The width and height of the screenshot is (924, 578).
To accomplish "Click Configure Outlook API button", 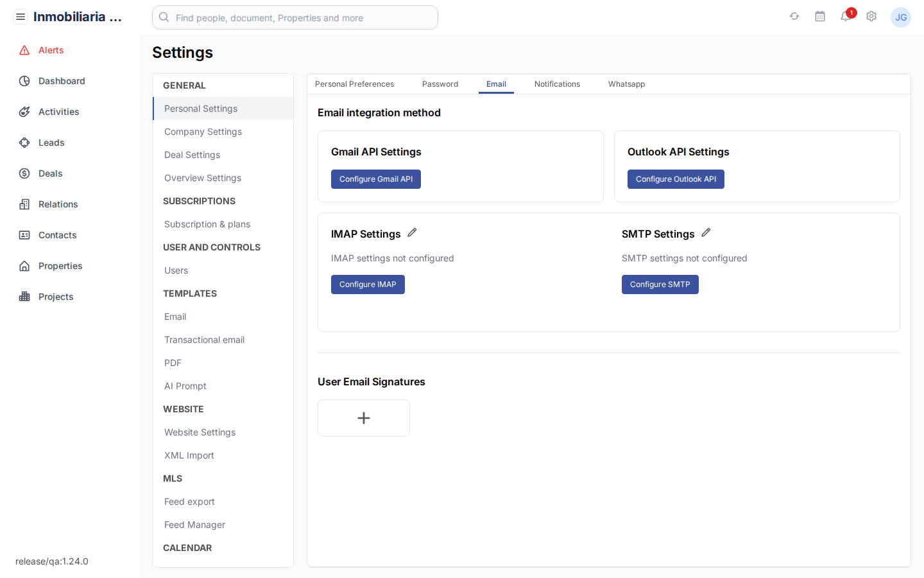I will coord(676,179).
